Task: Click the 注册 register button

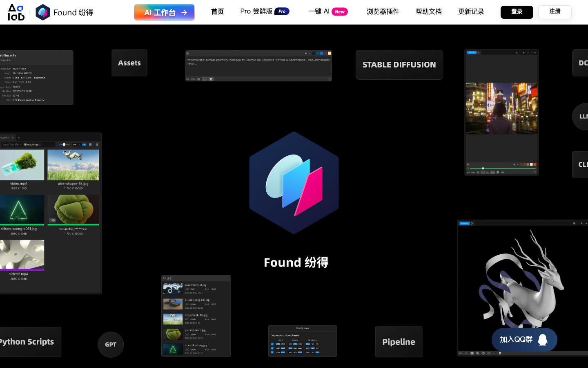Action: click(555, 12)
